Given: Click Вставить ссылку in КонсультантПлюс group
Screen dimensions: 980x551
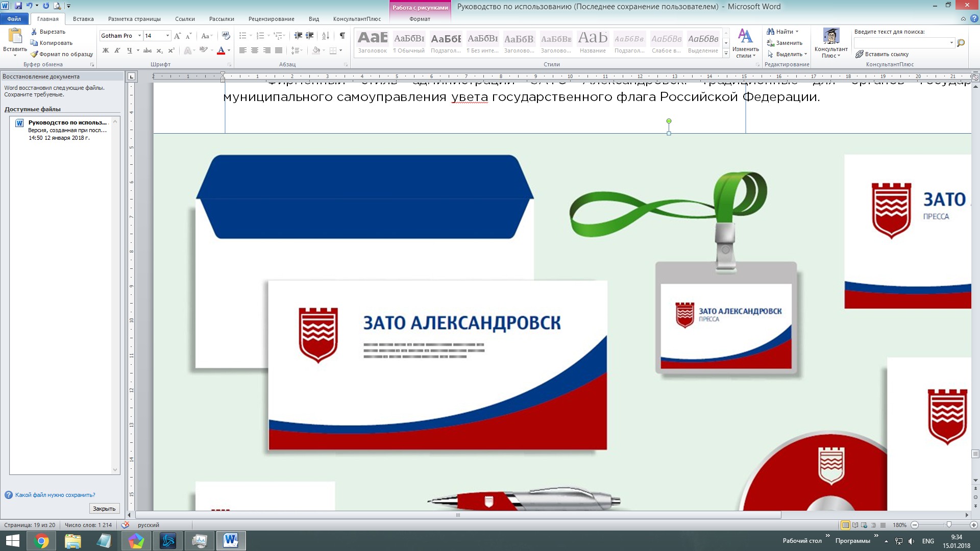Looking at the screenshot, I should [x=882, y=54].
